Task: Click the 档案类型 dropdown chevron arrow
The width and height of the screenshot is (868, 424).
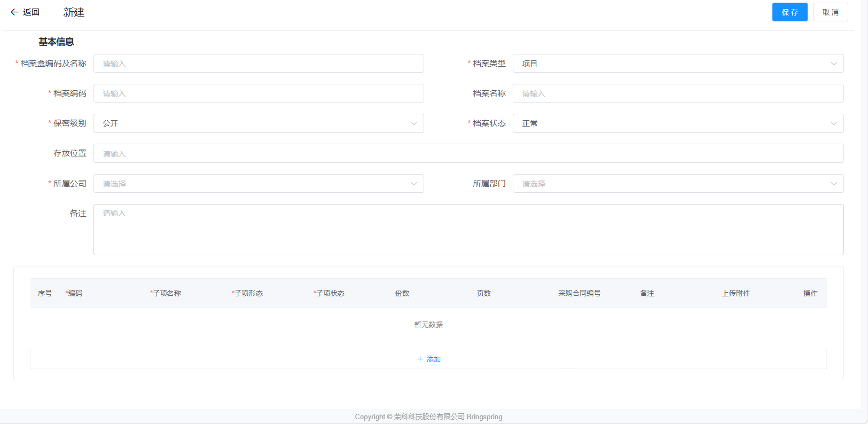Action: coord(833,64)
